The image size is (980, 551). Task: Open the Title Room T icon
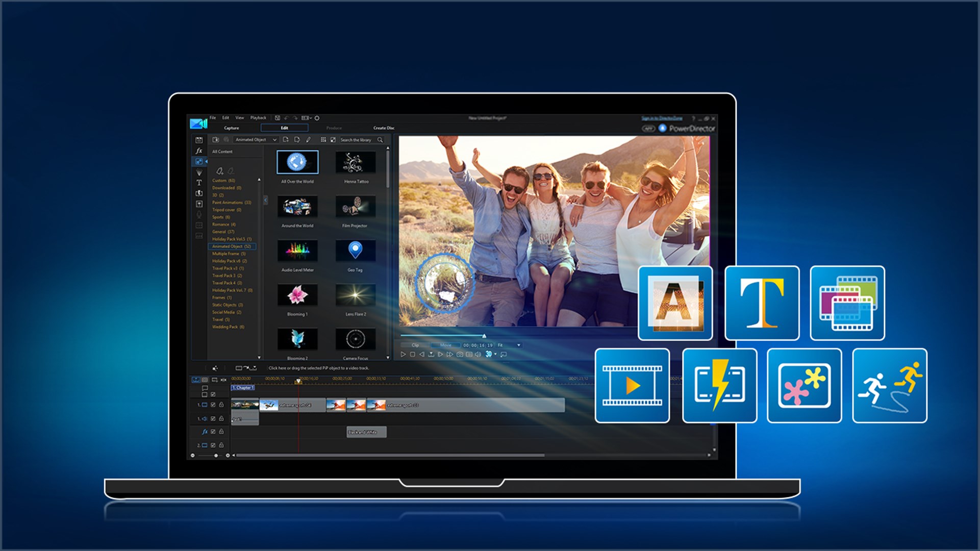(x=199, y=183)
